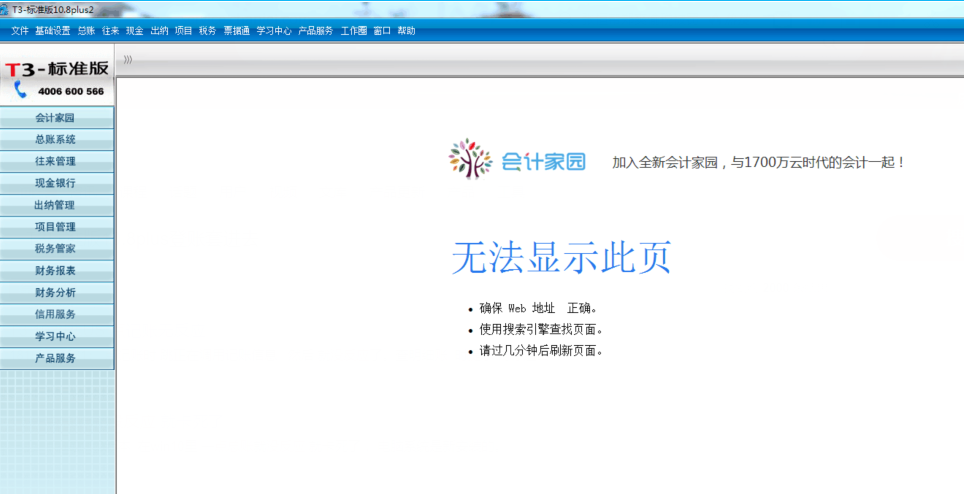Select 财务报表 in the sidebar

pyautogui.click(x=57, y=270)
